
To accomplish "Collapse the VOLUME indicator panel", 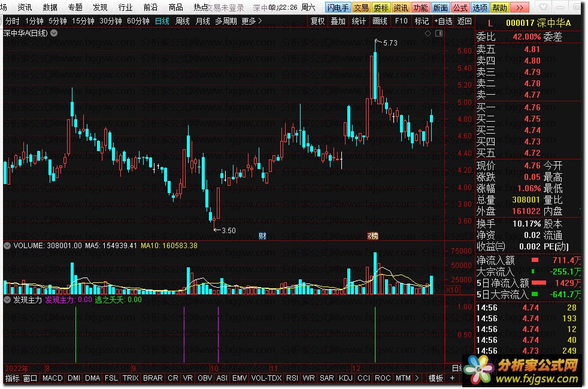I will click(7, 246).
